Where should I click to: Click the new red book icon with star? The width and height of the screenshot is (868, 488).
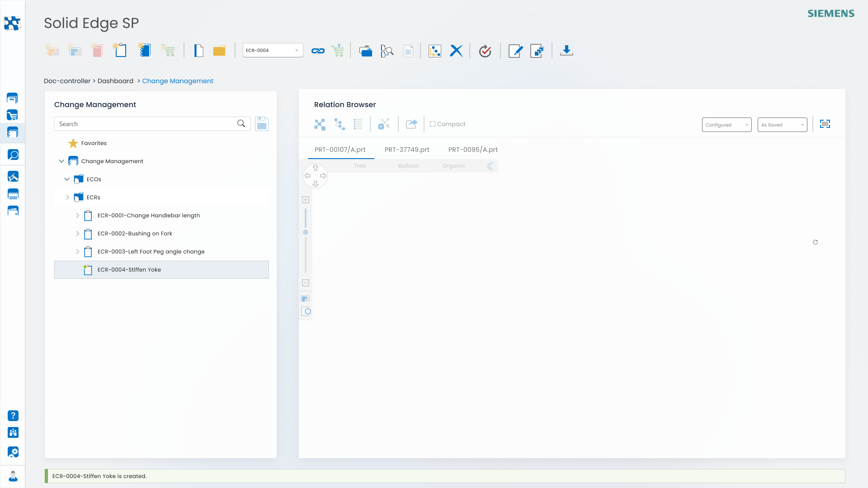pos(96,50)
